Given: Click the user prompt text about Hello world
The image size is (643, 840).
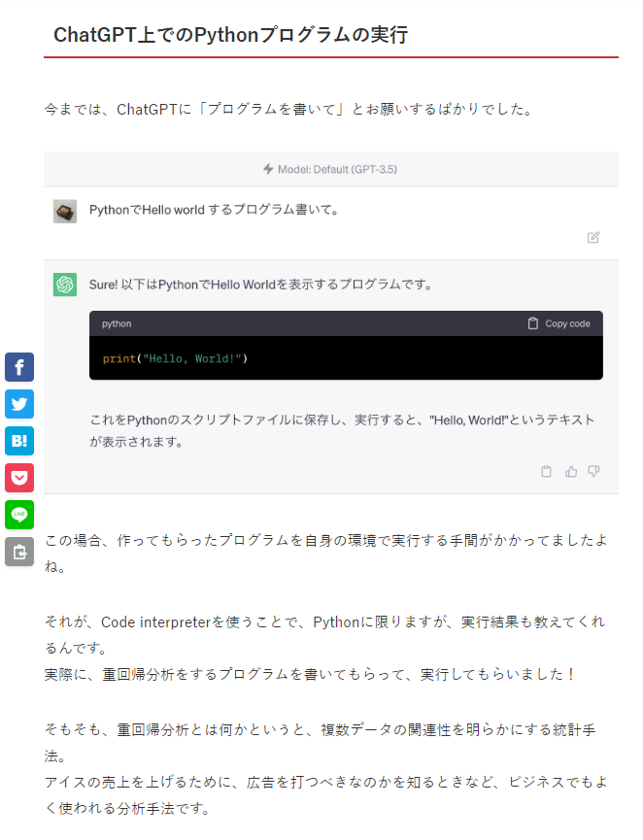Looking at the screenshot, I should pyautogui.click(x=215, y=210).
